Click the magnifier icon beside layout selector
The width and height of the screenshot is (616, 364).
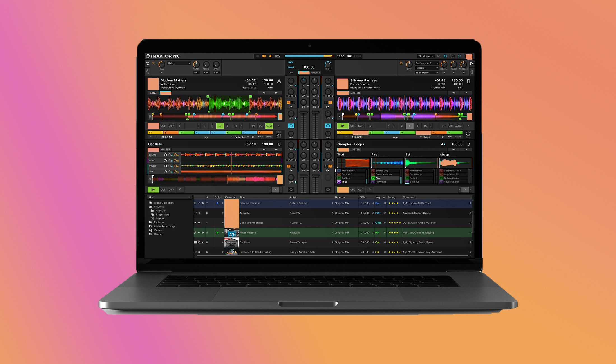pyautogui.click(x=438, y=56)
